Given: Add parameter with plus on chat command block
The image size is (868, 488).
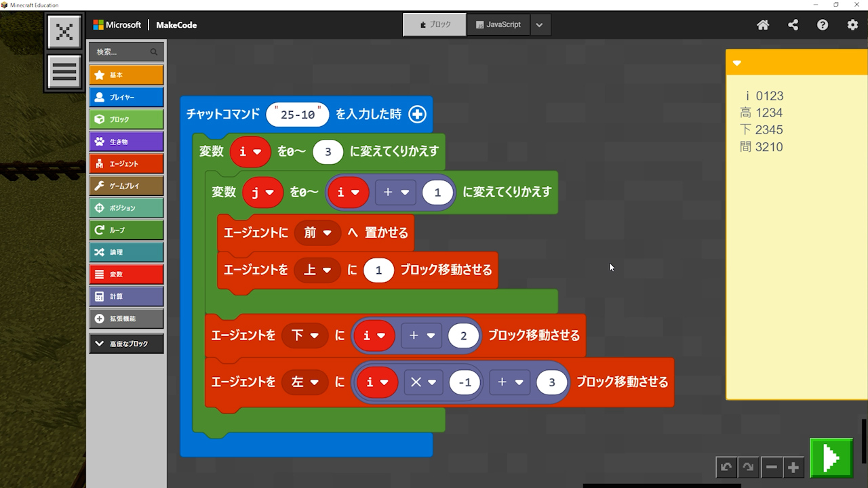Looking at the screenshot, I should point(417,115).
